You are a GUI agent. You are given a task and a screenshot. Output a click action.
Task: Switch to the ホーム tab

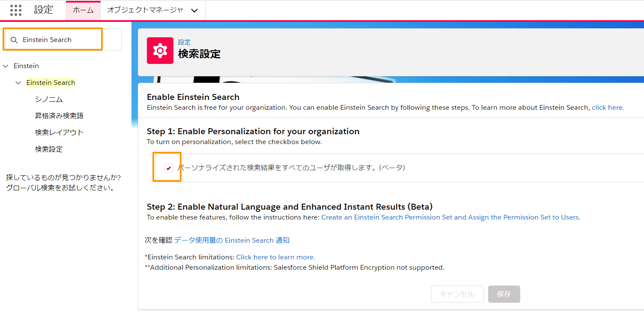(x=83, y=10)
